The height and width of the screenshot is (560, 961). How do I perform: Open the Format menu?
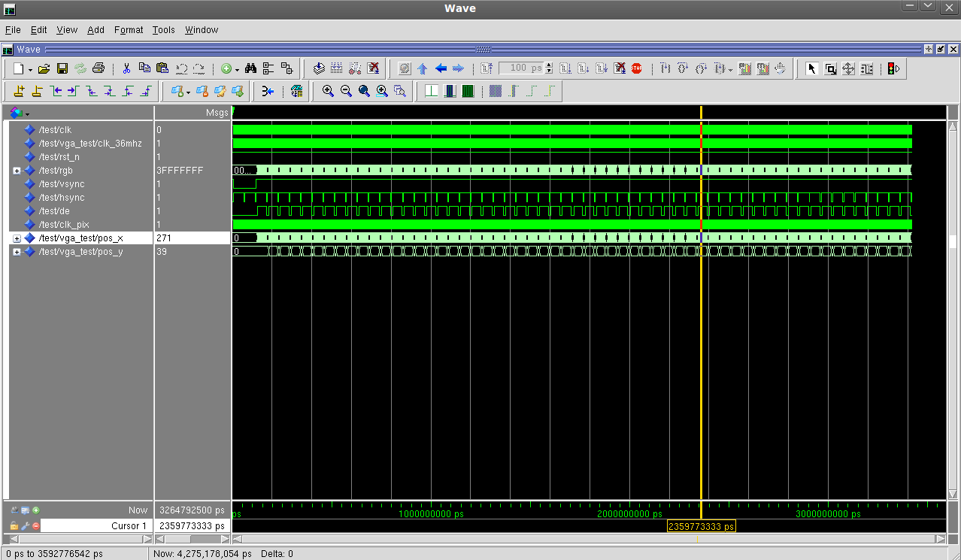pos(129,30)
